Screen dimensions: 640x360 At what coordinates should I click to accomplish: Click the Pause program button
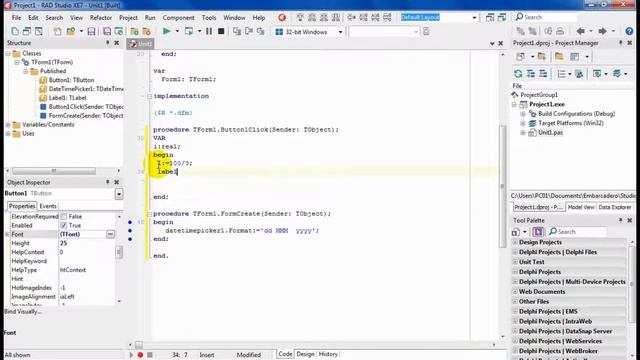(209, 31)
